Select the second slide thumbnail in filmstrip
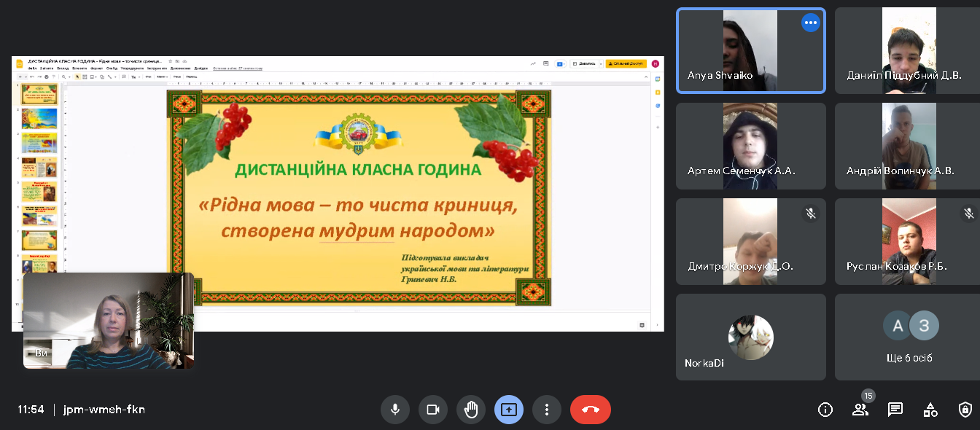The width and height of the screenshot is (980, 430). (x=39, y=118)
